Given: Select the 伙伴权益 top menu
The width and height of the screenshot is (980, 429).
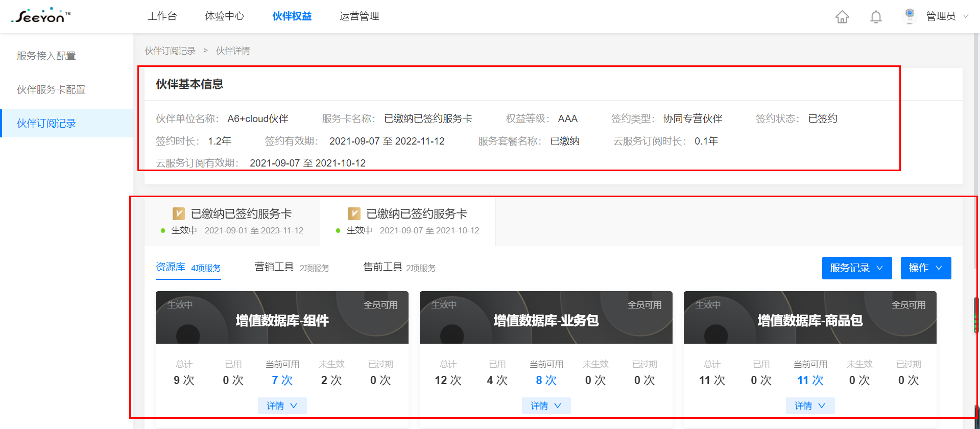Looking at the screenshot, I should (x=292, y=16).
